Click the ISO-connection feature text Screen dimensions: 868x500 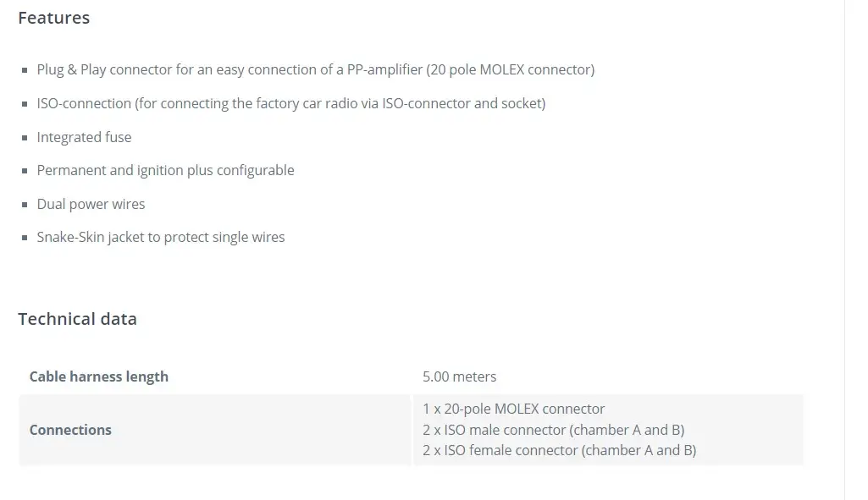point(291,103)
